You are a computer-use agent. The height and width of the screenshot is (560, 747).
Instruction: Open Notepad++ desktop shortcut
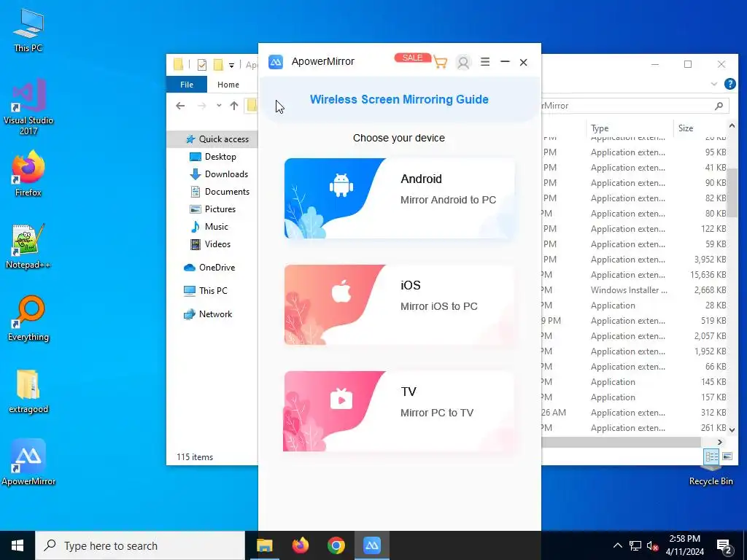pyautogui.click(x=28, y=246)
